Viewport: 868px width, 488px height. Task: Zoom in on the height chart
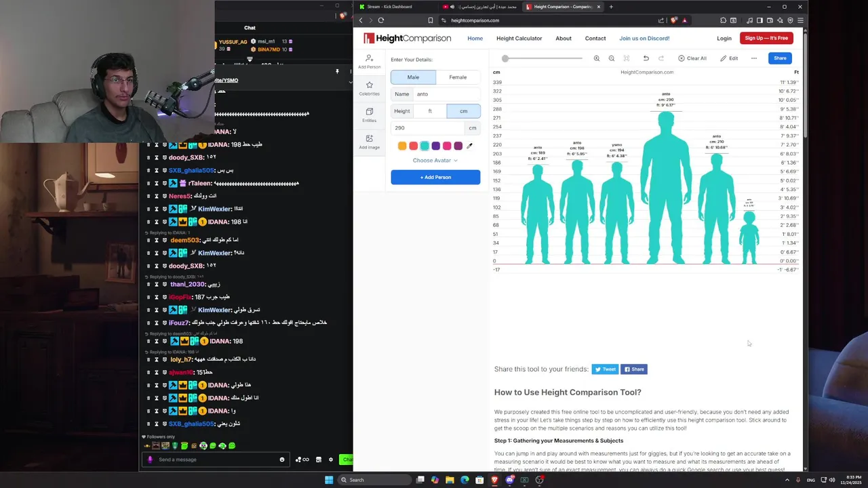[597, 58]
